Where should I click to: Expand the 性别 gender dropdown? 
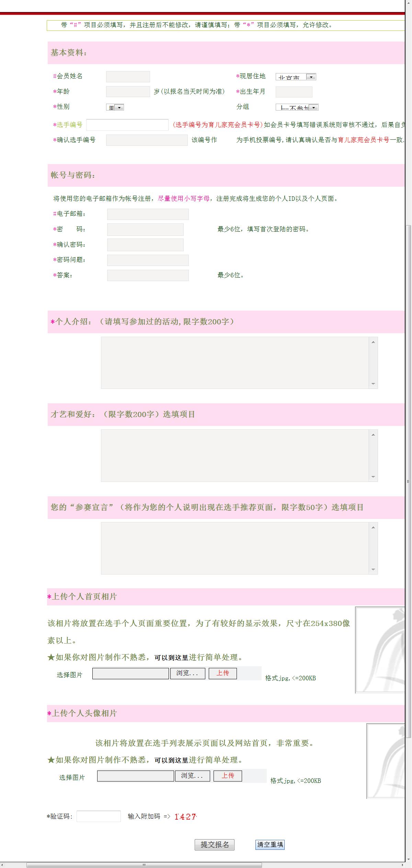point(115,107)
